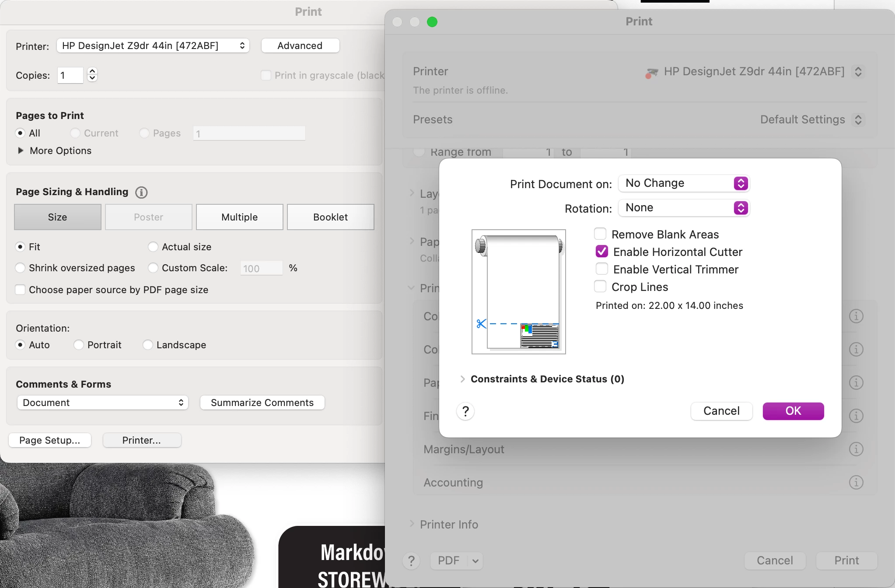Click the scissors cutter icon in the preview

(481, 324)
